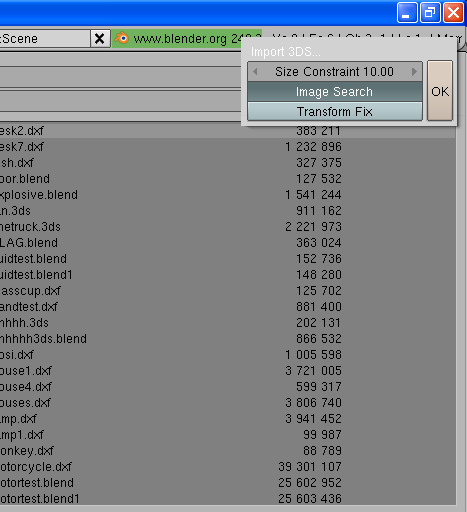Select the otorcycle.dxf file row

point(228,467)
